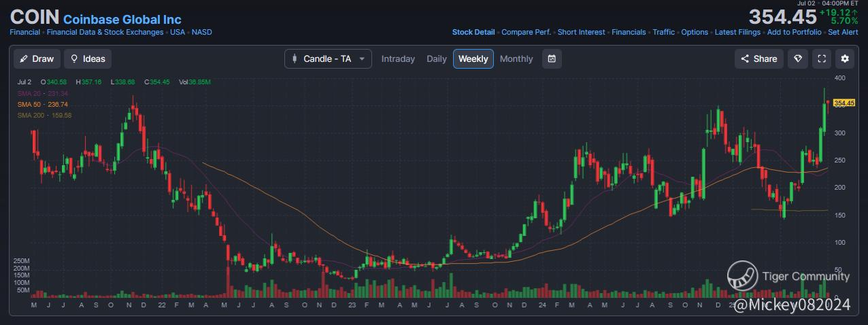Image resolution: width=868 pixels, height=325 pixels.
Task: Click the Share button
Action: [759, 58]
